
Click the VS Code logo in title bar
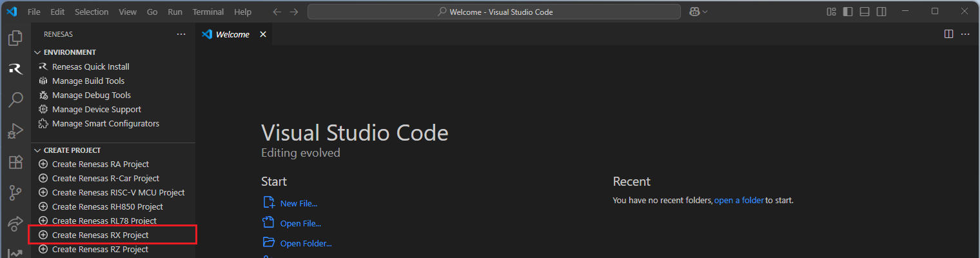point(11,12)
